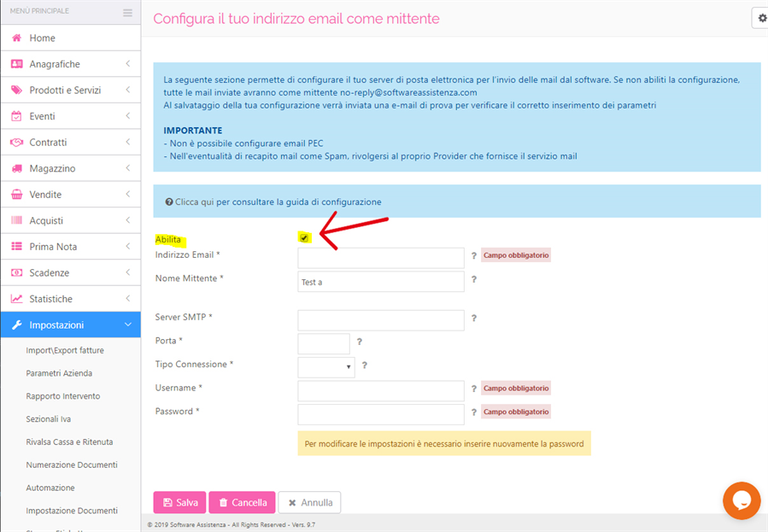Open Parametri Azienda submenu item
The width and height of the screenshot is (768, 532).
pos(59,373)
